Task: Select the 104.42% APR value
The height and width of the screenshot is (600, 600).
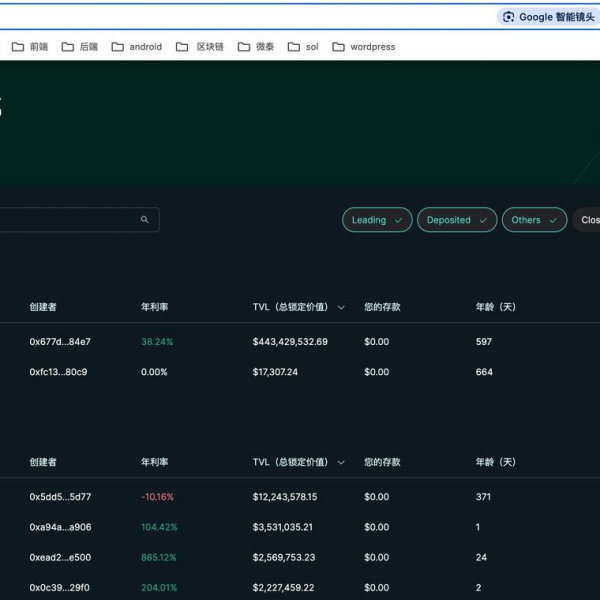Action: click(x=159, y=527)
